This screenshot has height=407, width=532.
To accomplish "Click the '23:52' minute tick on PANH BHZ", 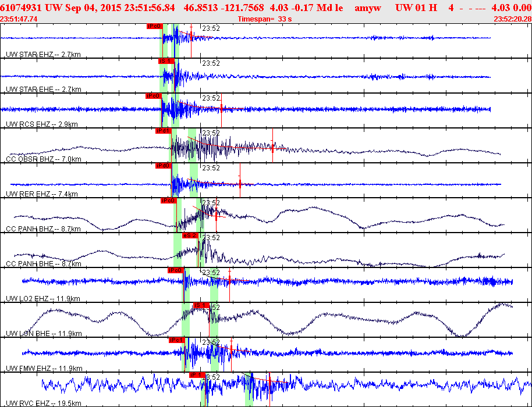I will pyautogui.click(x=211, y=203).
